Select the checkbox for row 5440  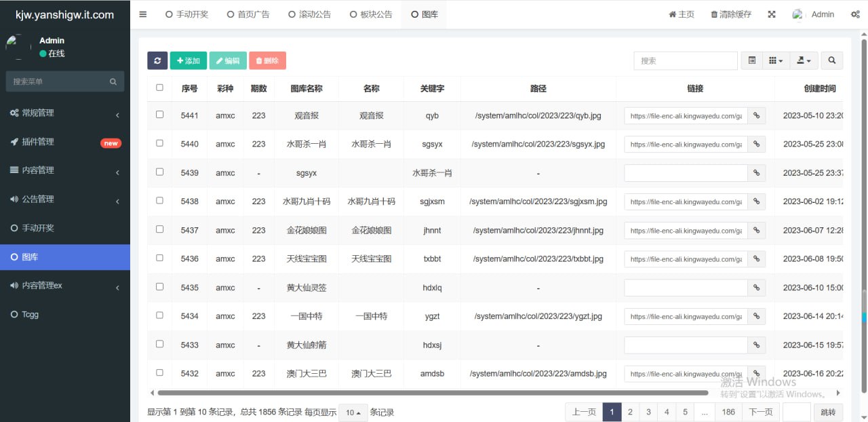pyautogui.click(x=159, y=143)
